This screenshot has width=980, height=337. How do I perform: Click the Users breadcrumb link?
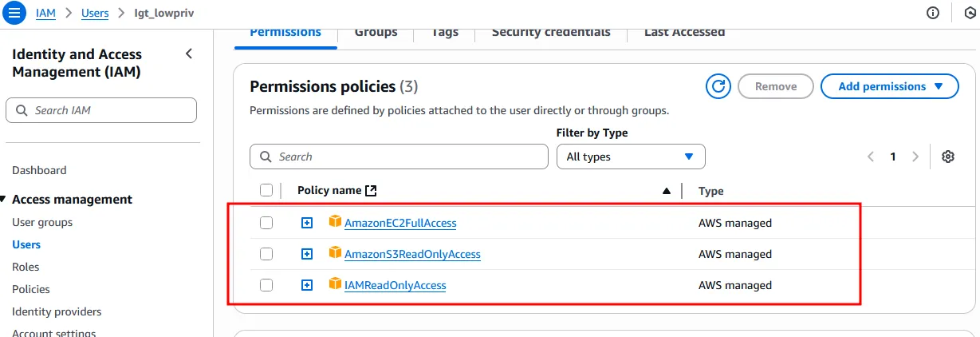coord(95,14)
